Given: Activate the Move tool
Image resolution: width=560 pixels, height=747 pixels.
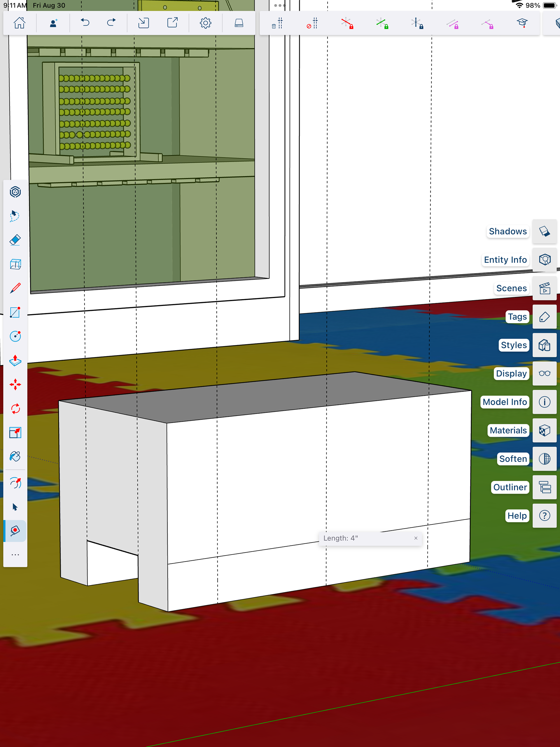Looking at the screenshot, I should (x=15, y=385).
